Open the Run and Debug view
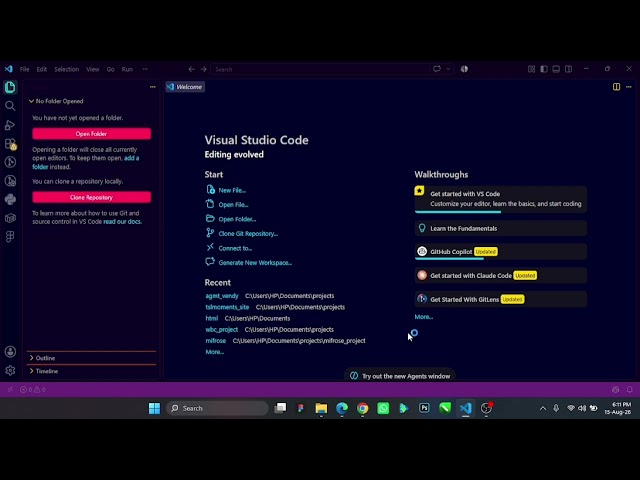Image resolution: width=640 pixels, height=480 pixels. [10, 125]
